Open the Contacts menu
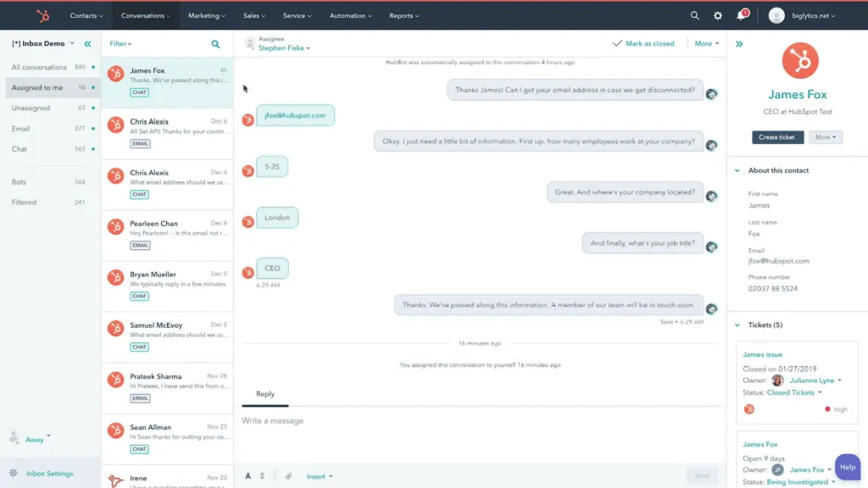868x488 pixels. coord(86,15)
